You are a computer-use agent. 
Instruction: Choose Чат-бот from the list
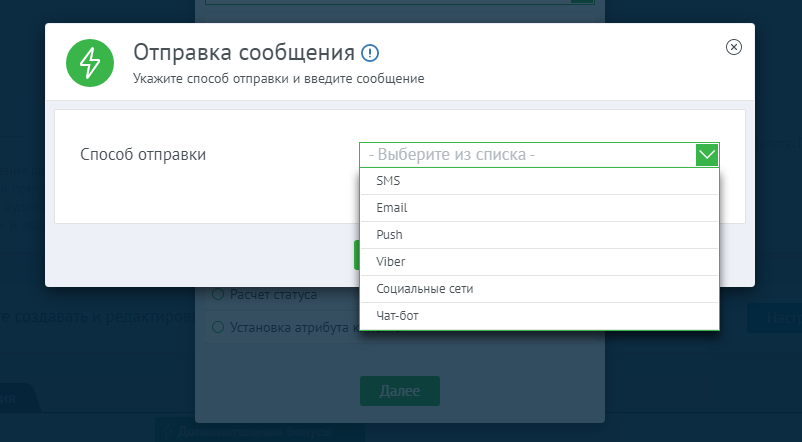point(540,316)
